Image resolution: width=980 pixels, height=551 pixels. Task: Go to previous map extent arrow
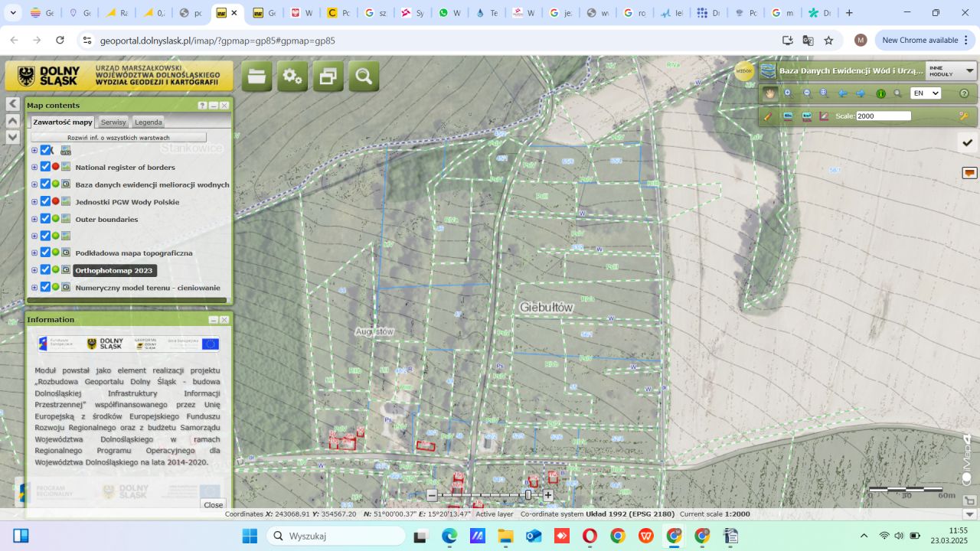click(843, 93)
